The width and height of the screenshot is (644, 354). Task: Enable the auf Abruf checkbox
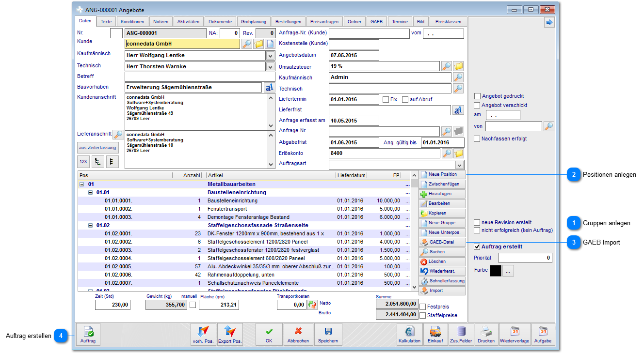click(405, 99)
